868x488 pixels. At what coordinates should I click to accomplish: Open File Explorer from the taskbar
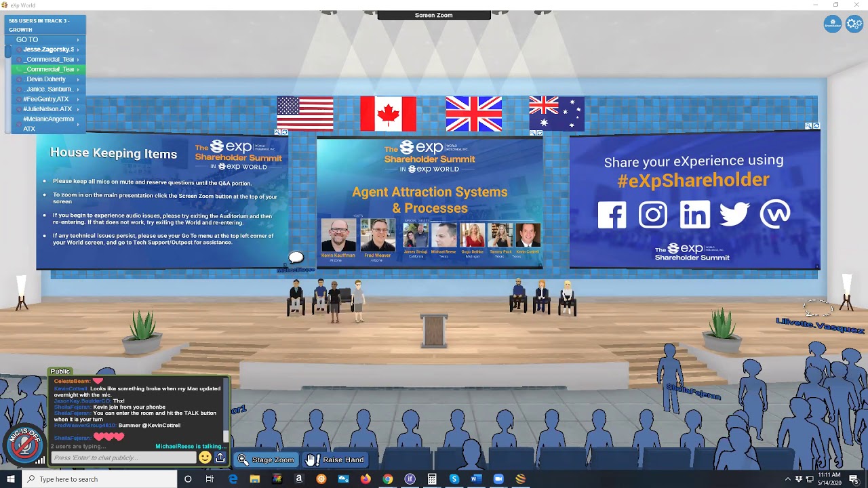point(255,479)
